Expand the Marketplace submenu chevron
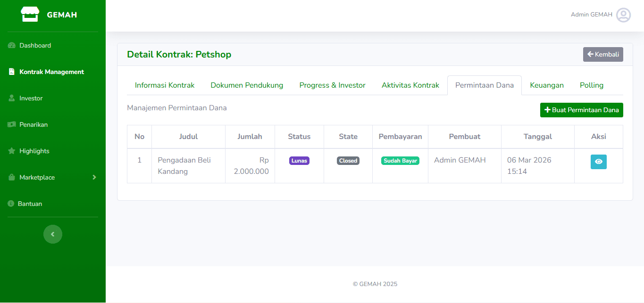644x303 pixels. [94, 177]
